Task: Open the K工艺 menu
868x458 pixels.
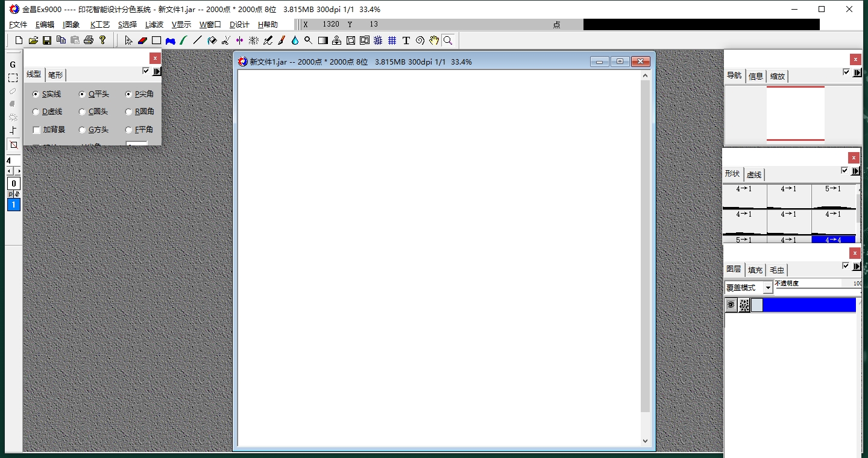Action: pyautogui.click(x=100, y=25)
